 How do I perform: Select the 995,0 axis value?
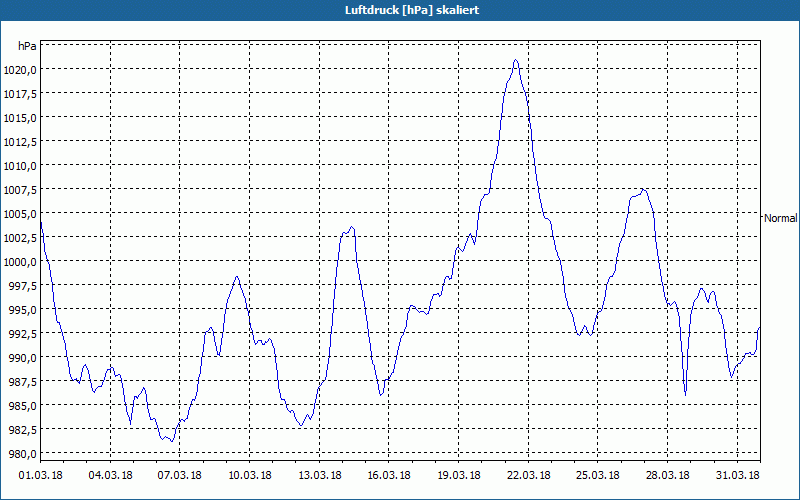pos(22,310)
